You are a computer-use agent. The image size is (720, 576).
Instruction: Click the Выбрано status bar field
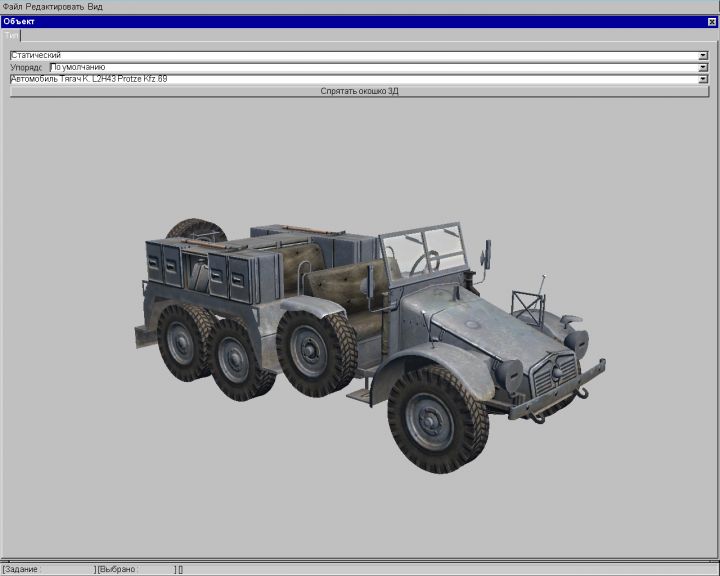tap(135, 569)
